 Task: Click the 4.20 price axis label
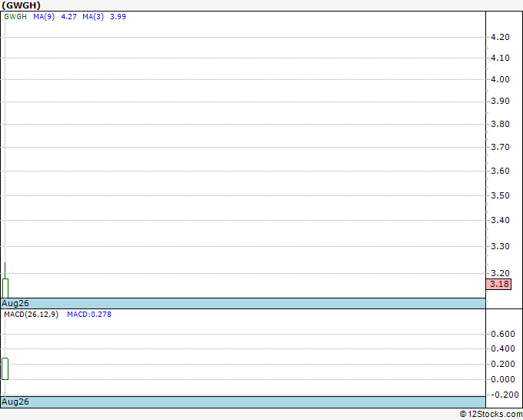pos(501,37)
